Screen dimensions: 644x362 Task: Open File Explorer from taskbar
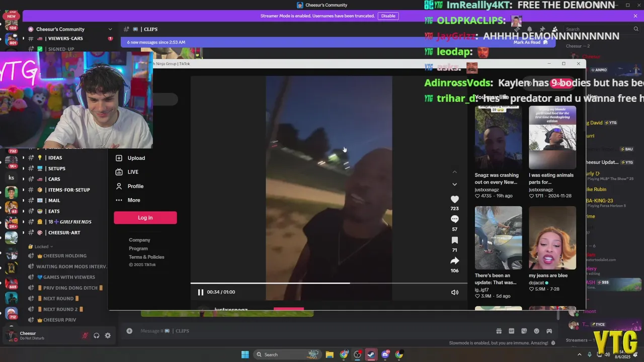[x=330, y=354]
